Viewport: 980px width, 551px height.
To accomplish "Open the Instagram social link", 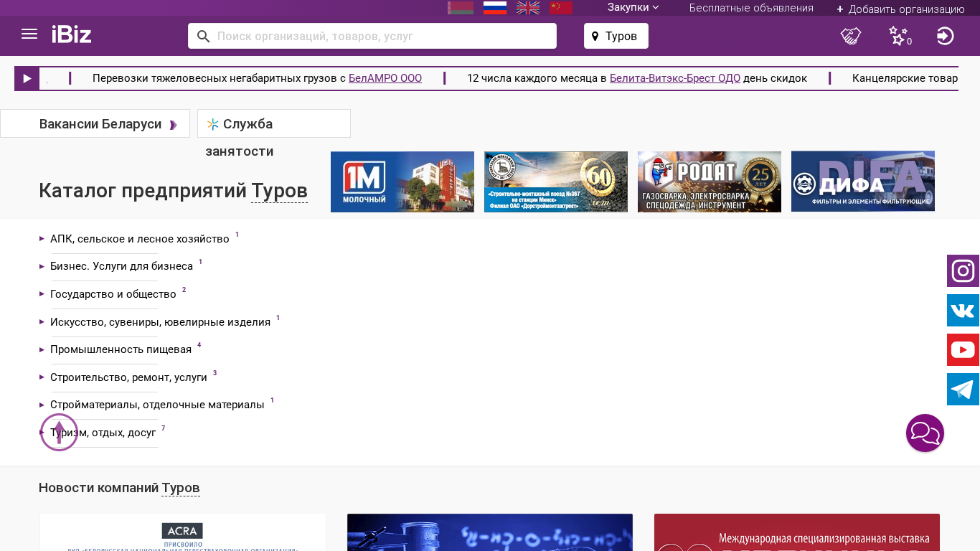I will (x=963, y=271).
